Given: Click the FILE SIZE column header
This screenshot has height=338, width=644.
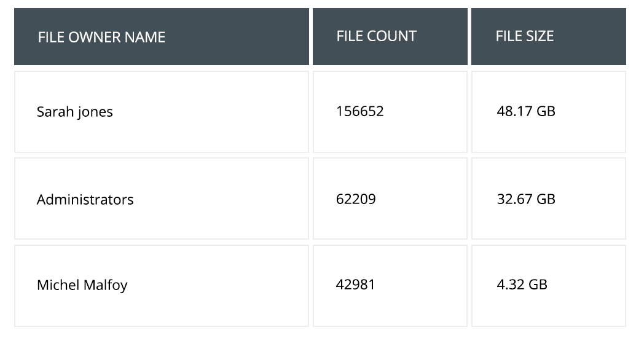Looking at the screenshot, I should pyautogui.click(x=549, y=36).
